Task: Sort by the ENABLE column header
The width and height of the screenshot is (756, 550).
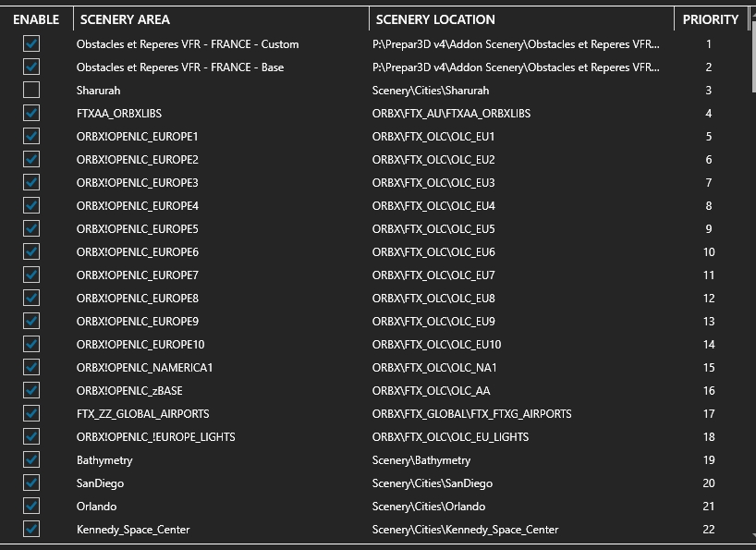Action: coord(36,19)
